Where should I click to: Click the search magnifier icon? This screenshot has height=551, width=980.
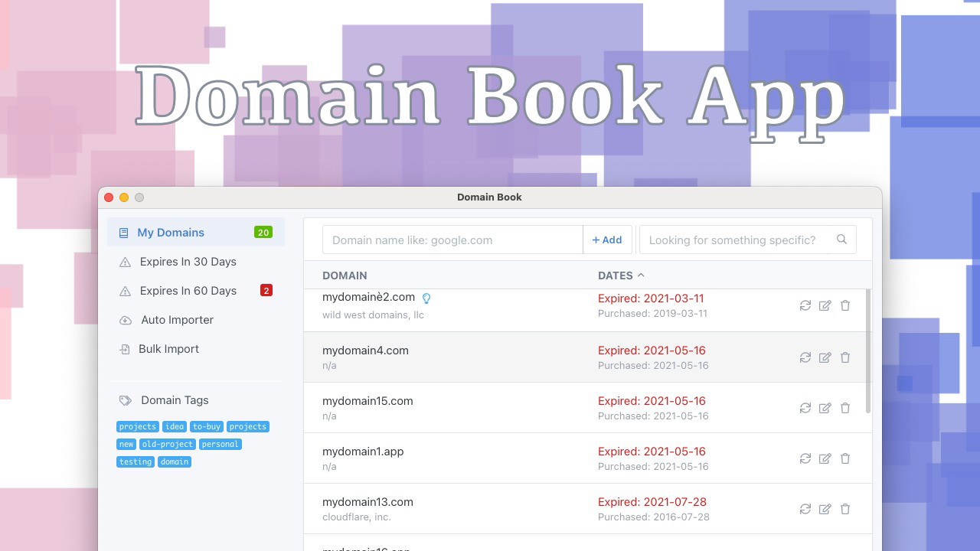click(841, 240)
